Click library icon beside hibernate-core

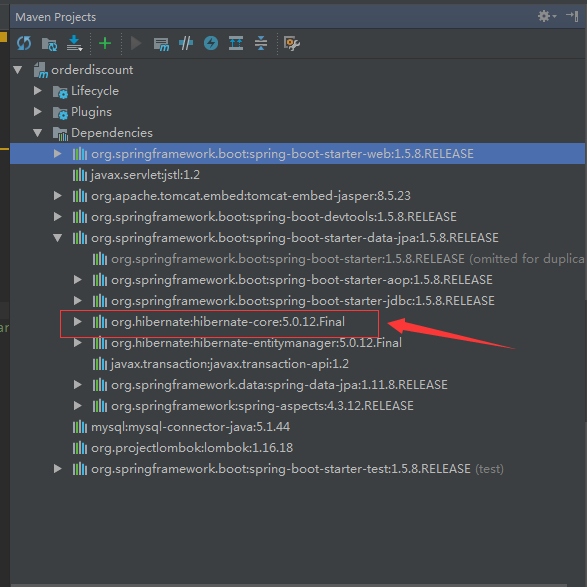[x=100, y=322]
